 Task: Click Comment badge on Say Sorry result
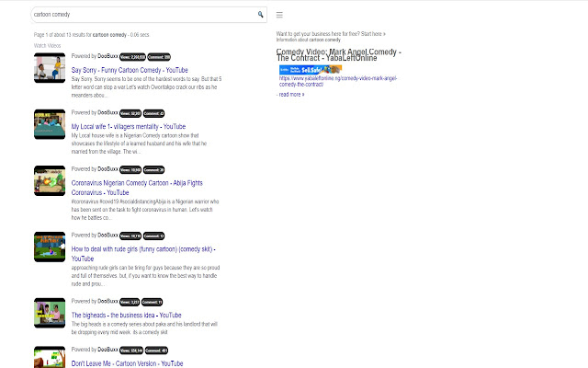coord(159,57)
